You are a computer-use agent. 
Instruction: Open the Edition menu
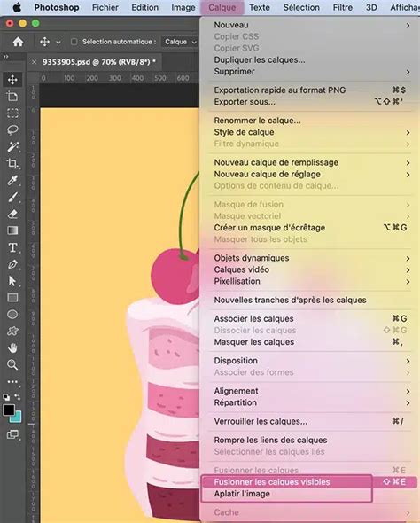pyautogui.click(x=144, y=7)
